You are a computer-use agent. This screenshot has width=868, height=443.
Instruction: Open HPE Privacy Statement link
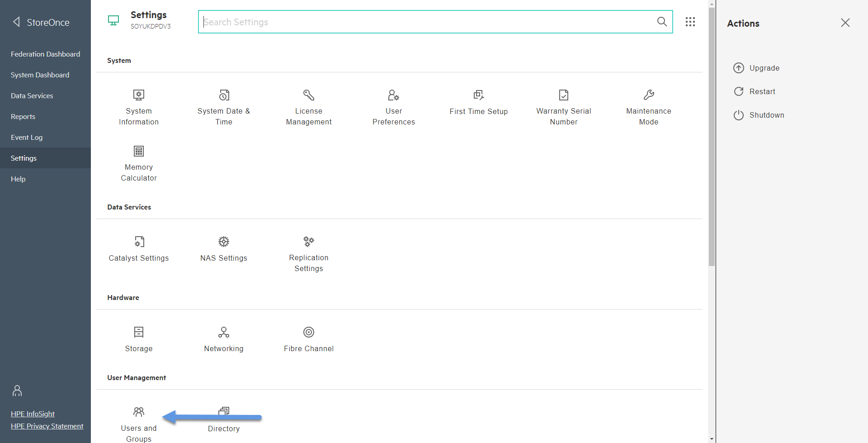pos(47,426)
